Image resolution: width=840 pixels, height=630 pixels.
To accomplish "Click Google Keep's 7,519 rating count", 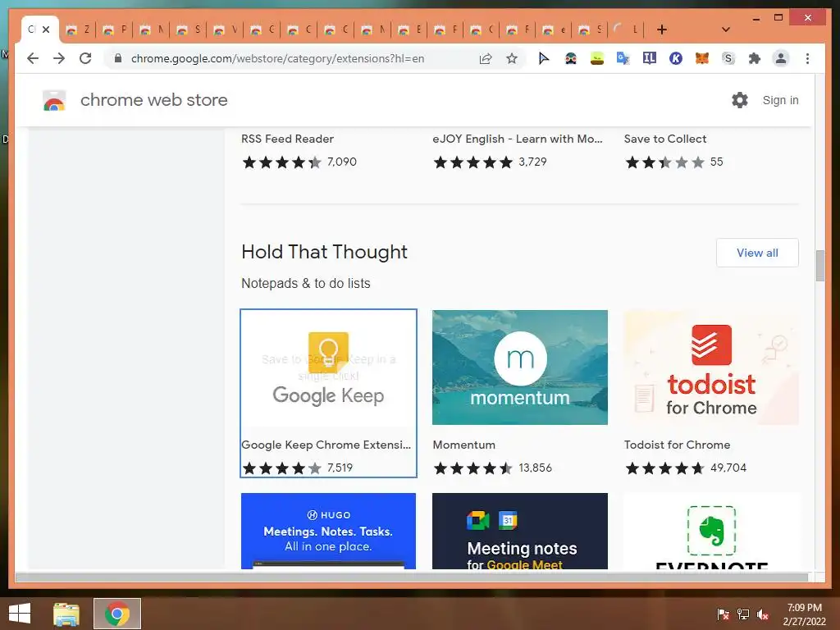I will tap(340, 468).
